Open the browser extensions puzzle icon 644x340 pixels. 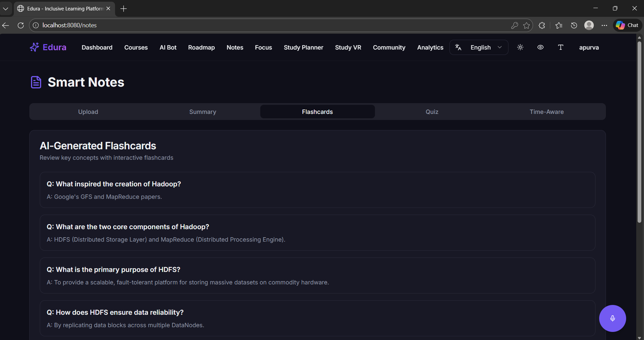pos(542,25)
